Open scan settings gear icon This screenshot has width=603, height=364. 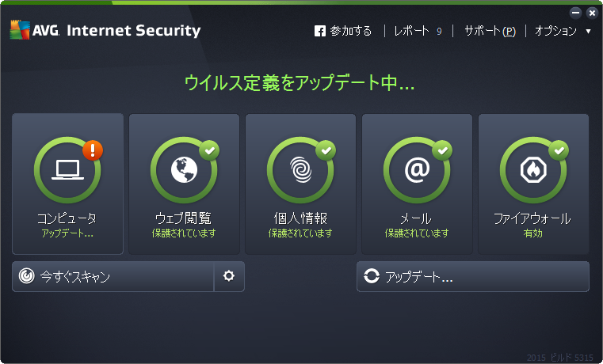[229, 276]
